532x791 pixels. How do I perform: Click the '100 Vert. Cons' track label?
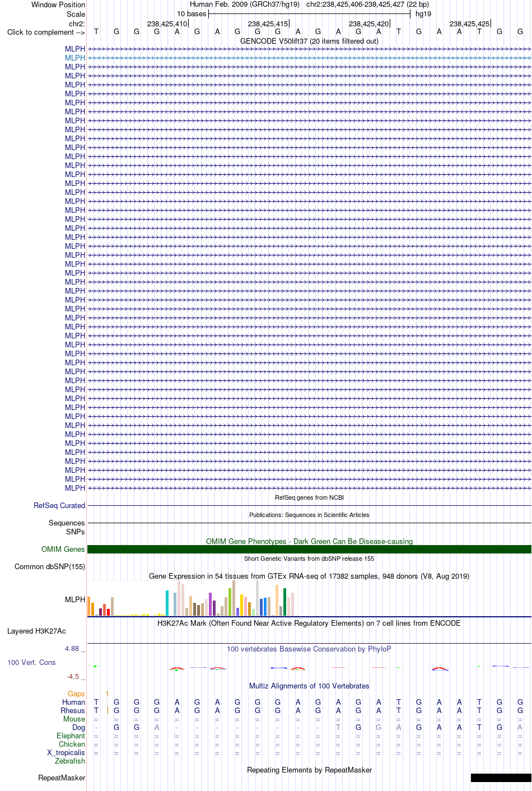[31, 662]
